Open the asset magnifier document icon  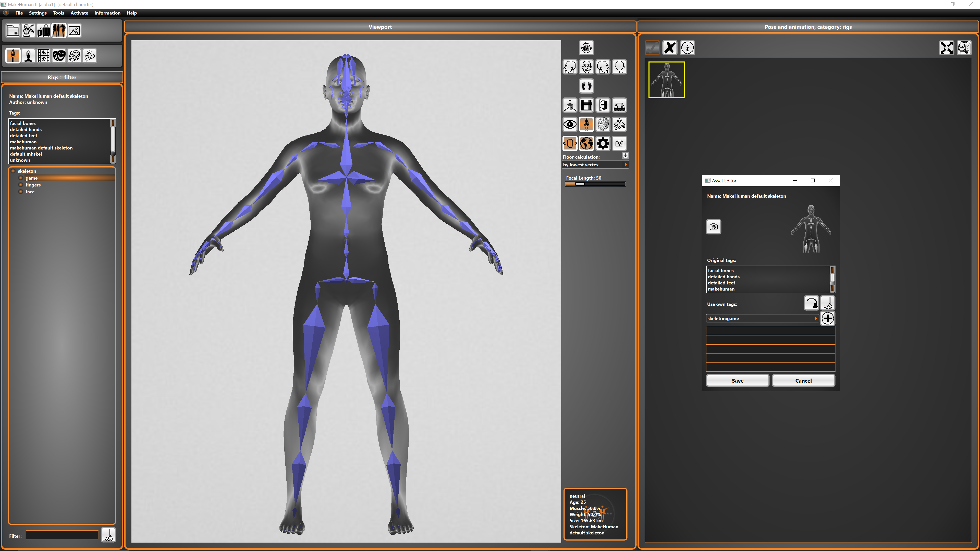click(x=964, y=48)
